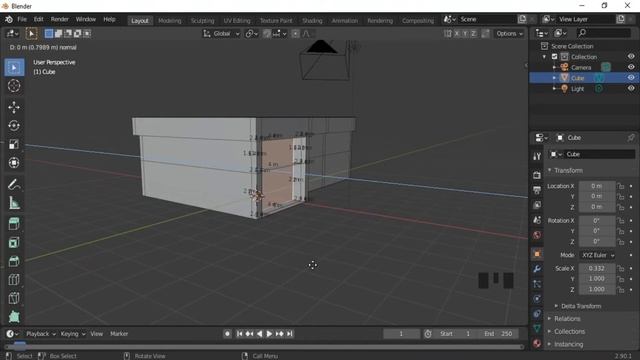This screenshot has width=640, height=360.
Task: Switch to the Modeling workspace tab
Action: (169, 20)
